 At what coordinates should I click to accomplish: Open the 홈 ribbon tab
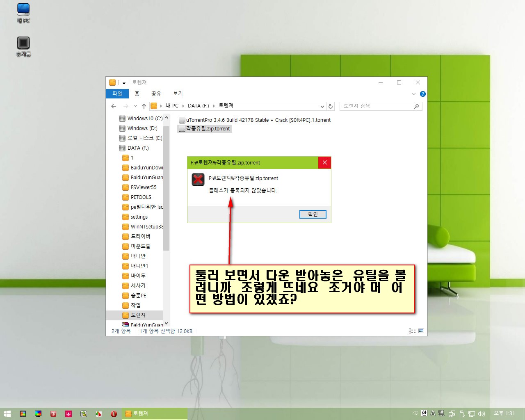click(x=137, y=94)
